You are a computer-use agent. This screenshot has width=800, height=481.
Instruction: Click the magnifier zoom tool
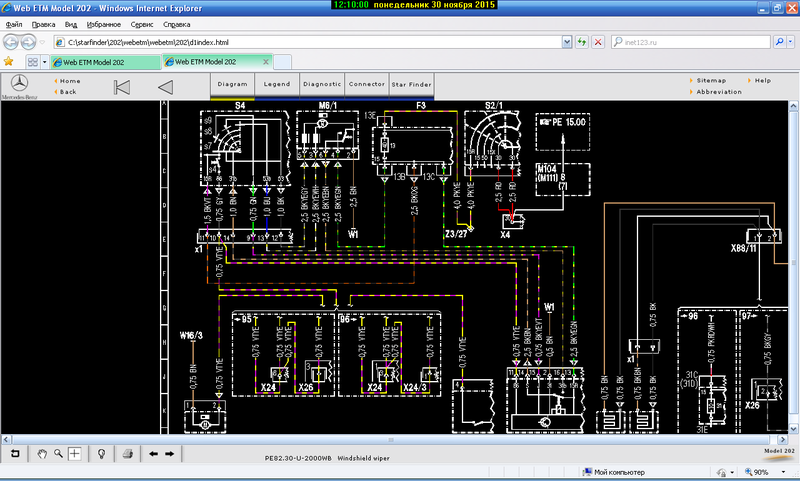[x=58, y=453]
